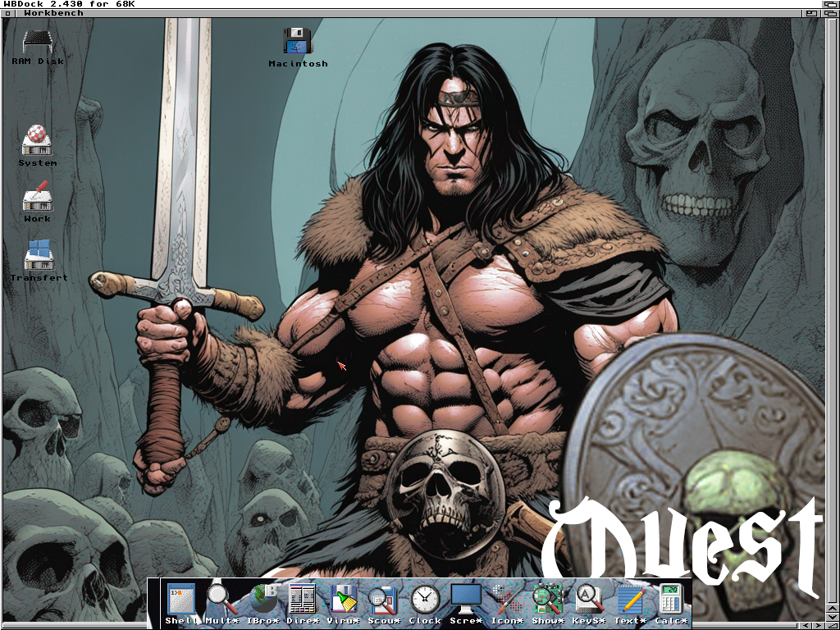Click the WBDock screen title bar text

(x=69, y=4)
